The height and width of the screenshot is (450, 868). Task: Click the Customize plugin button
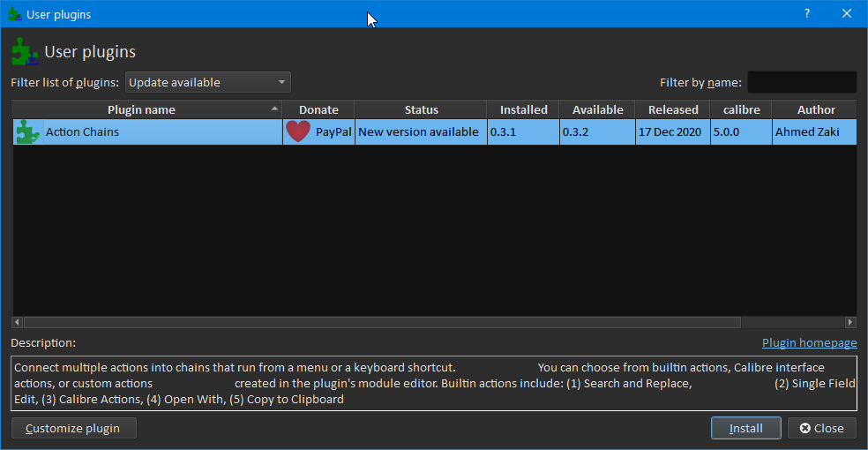73,429
